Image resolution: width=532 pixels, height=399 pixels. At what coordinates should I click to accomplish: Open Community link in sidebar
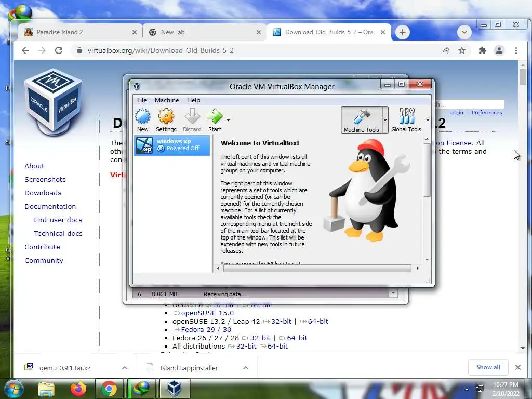[44, 261]
